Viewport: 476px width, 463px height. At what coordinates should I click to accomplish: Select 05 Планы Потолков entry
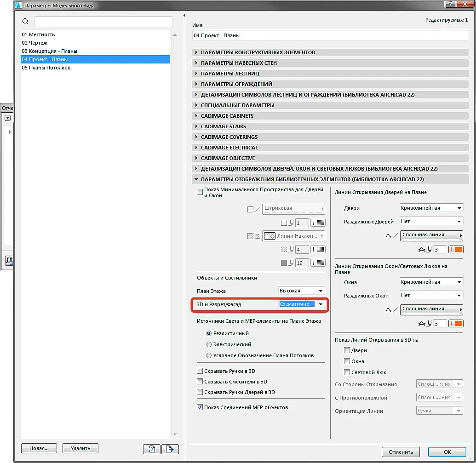pos(95,68)
